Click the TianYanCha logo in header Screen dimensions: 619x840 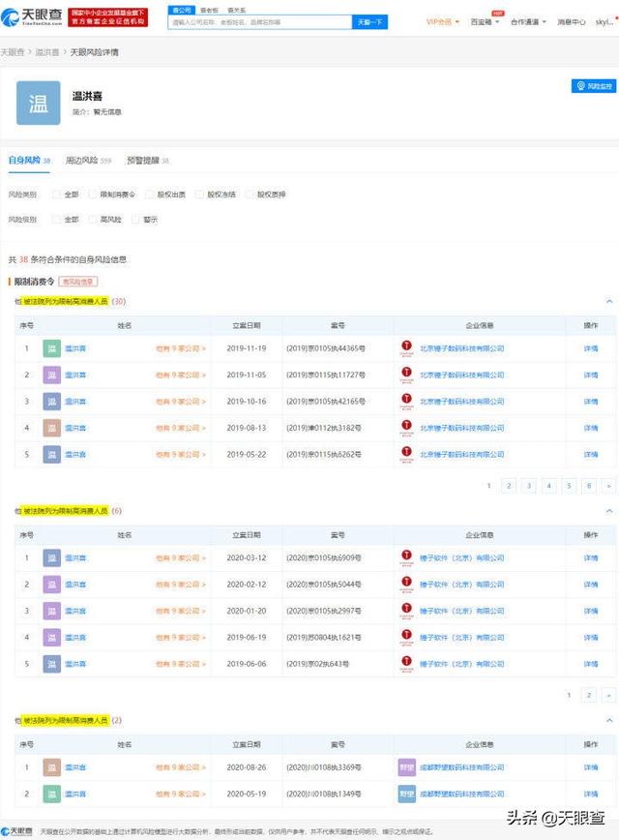[32, 16]
